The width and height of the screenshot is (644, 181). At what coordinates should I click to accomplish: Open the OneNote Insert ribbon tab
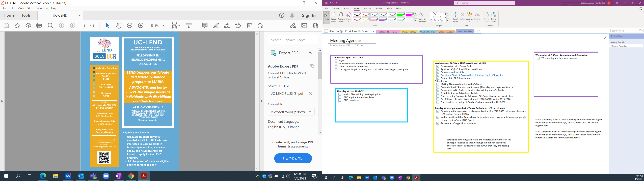347,9
